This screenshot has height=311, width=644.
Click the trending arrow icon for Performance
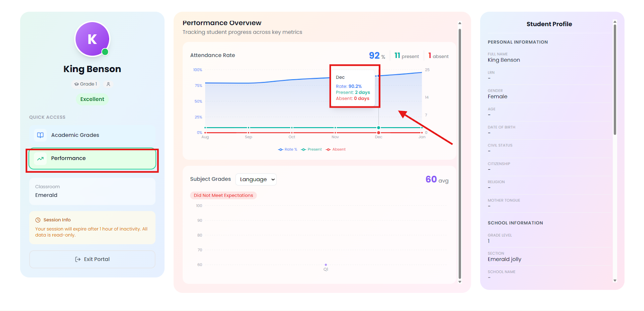(x=40, y=159)
